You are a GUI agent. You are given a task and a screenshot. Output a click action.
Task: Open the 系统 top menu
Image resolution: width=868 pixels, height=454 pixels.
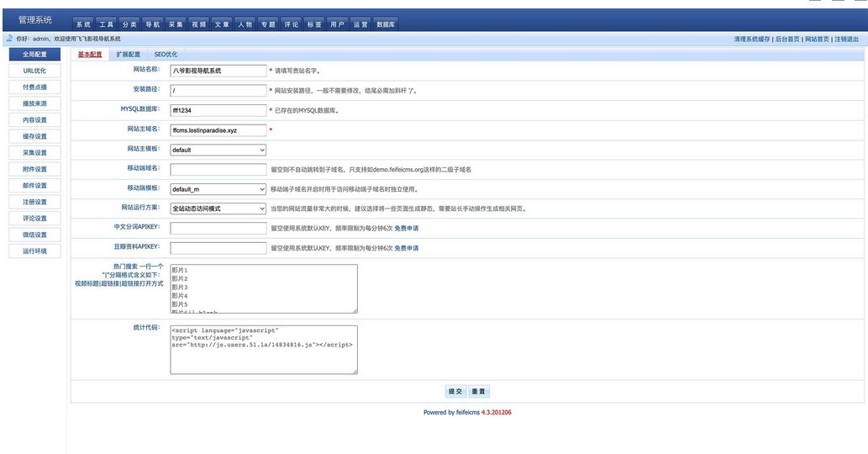point(83,24)
